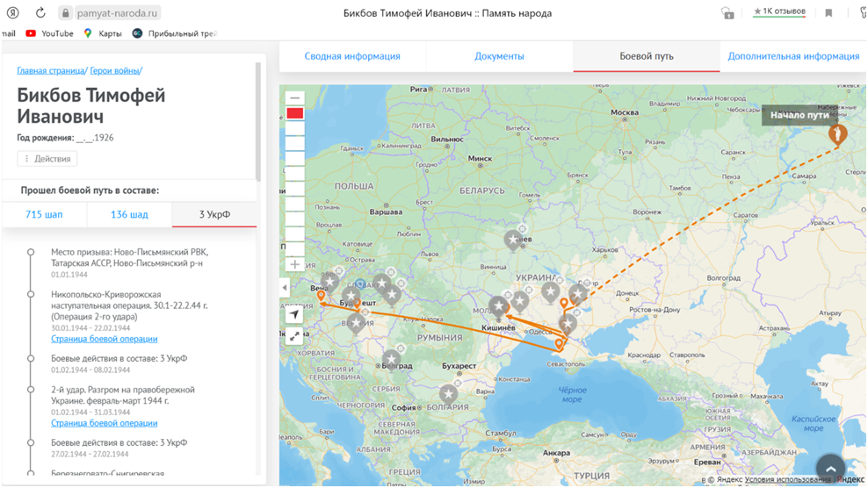Zoom out the map with minus button
Image resolution: width=868 pixels, height=488 pixels.
click(x=295, y=97)
